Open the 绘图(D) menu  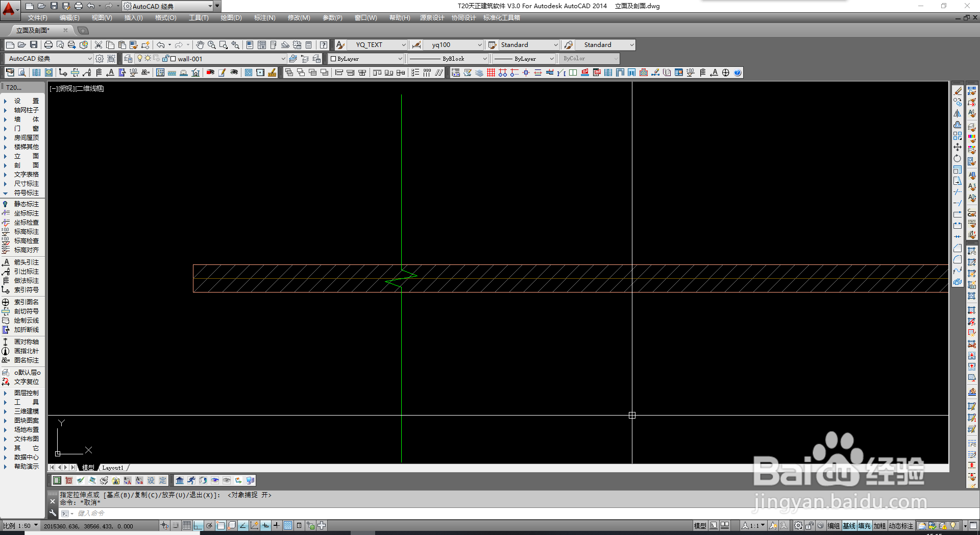(x=231, y=18)
